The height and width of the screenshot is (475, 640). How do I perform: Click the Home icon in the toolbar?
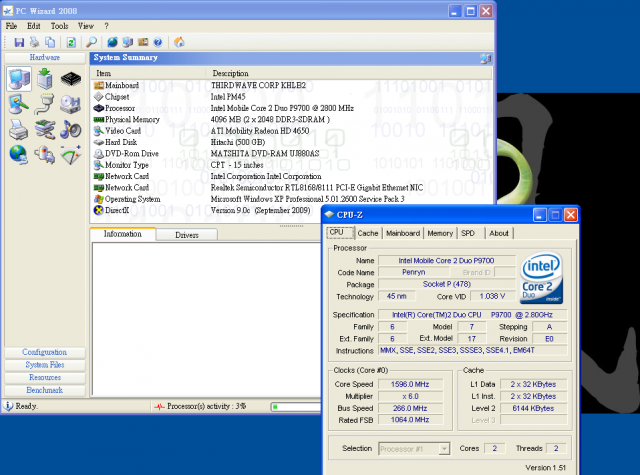point(179,42)
